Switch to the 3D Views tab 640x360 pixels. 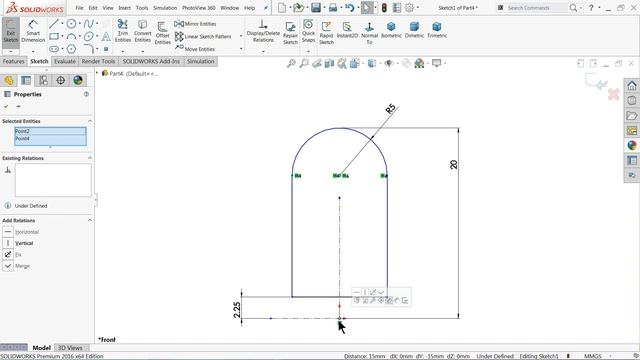tap(70, 348)
